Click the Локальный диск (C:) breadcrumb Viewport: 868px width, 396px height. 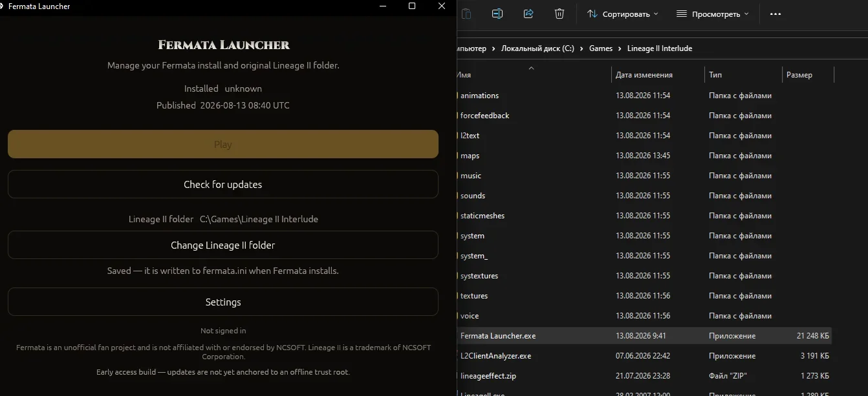click(537, 48)
